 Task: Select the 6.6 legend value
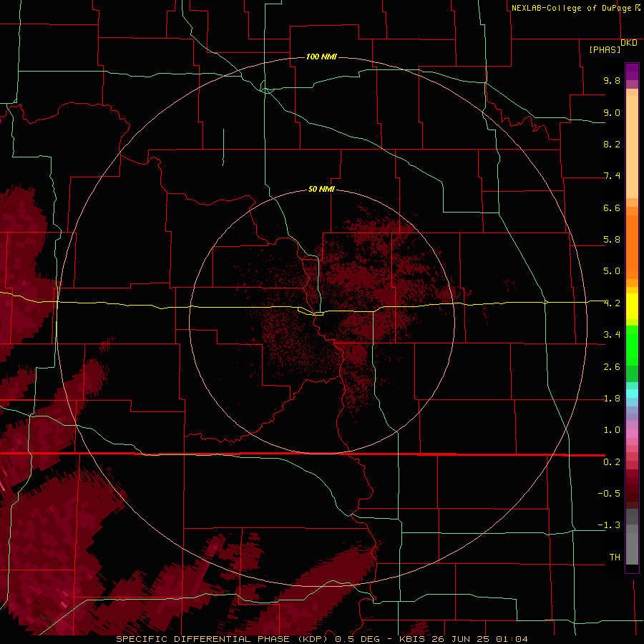tap(612, 208)
